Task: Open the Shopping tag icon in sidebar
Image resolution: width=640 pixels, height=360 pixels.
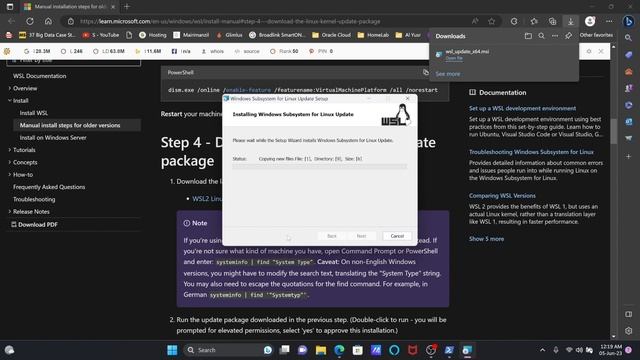Action: coord(629,55)
